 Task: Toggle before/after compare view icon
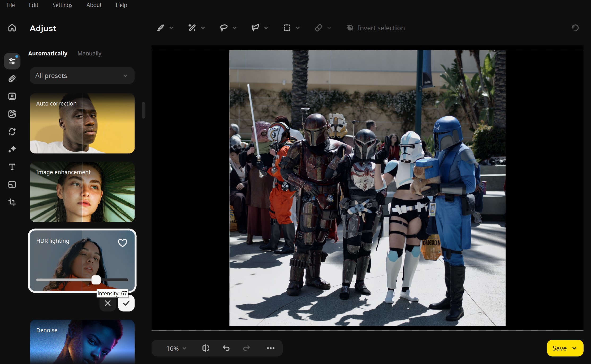206,348
